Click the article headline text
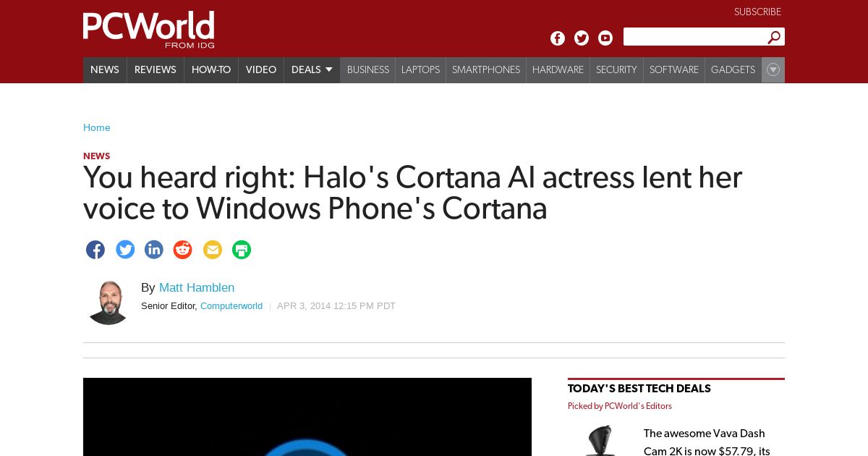Viewport: 868px width, 456px height. (413, 193)
